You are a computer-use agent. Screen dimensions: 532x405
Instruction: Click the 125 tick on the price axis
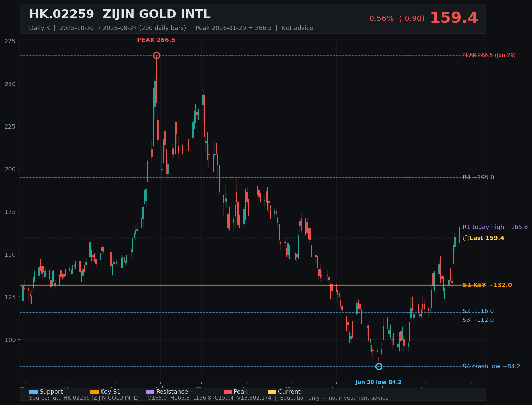[10, 297]
